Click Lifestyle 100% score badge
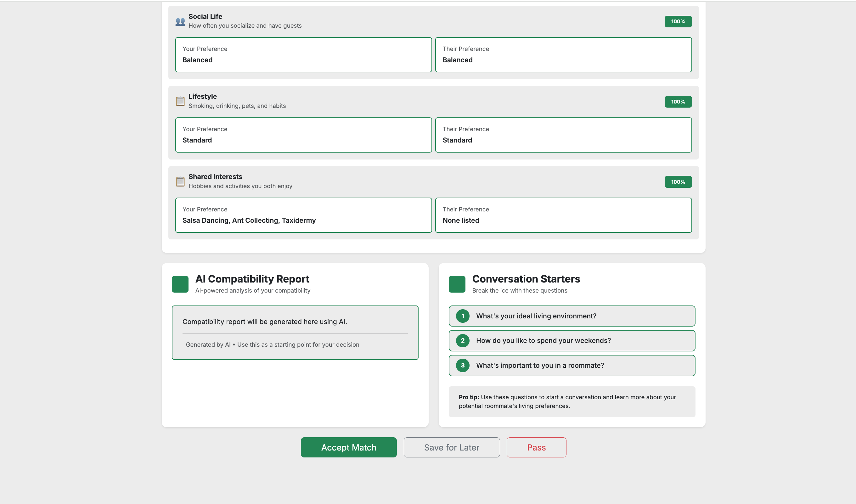Image resolution: width=856 pixels, height=504 pixels. coord(678,102)
